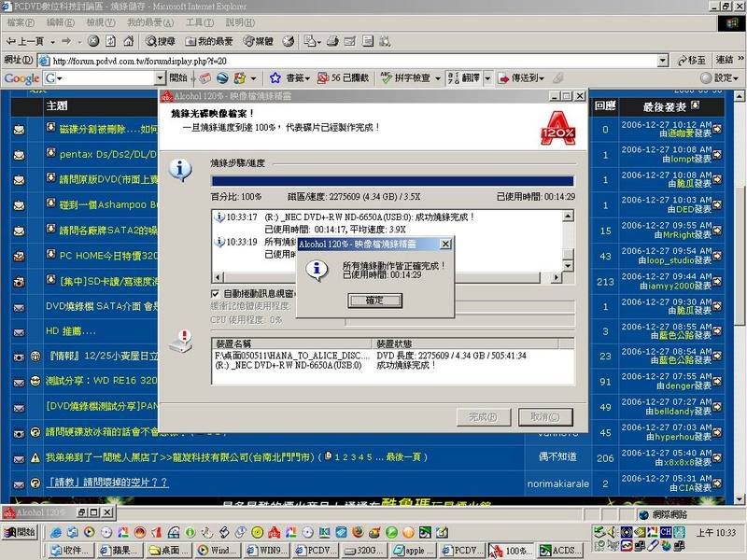Image resolution: width=747 pixels, height=560 pixels.
Task: Click the Windows 開始 Start button
Action: pyautogui.click(x=20, y=532)
